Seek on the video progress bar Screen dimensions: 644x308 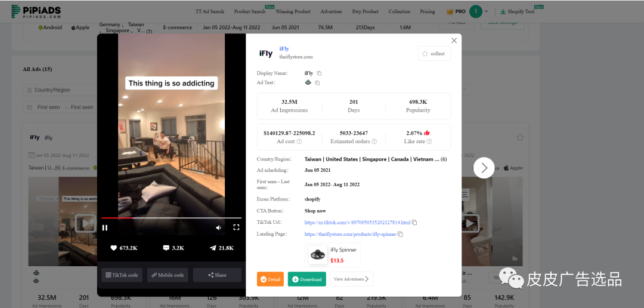pyautogui.click(x=171, y=218)
